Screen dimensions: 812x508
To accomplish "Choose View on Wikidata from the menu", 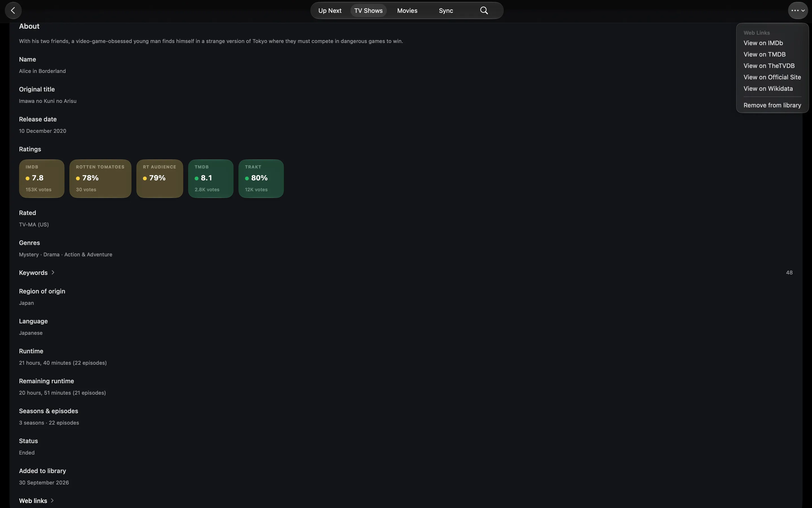I will click(772, 89).
